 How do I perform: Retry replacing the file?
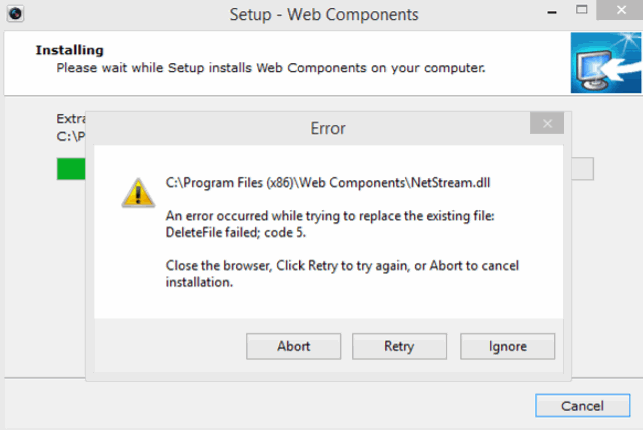[398, 346]
